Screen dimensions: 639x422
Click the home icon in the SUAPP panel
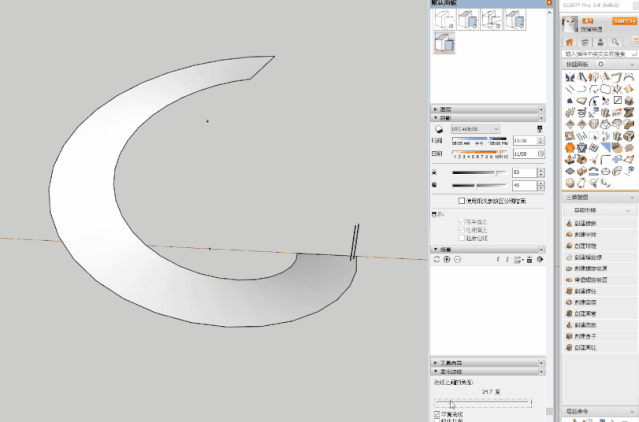(569, 42)
